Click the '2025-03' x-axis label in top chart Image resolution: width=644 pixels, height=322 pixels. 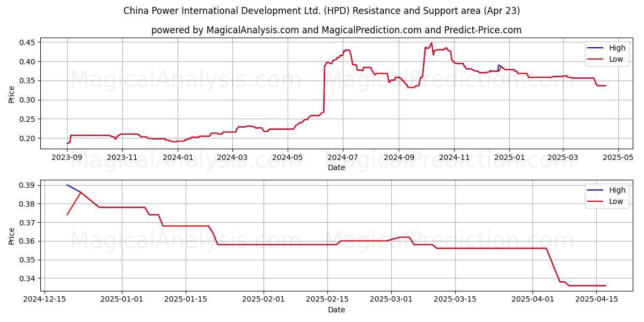click(x=563, y=157)
